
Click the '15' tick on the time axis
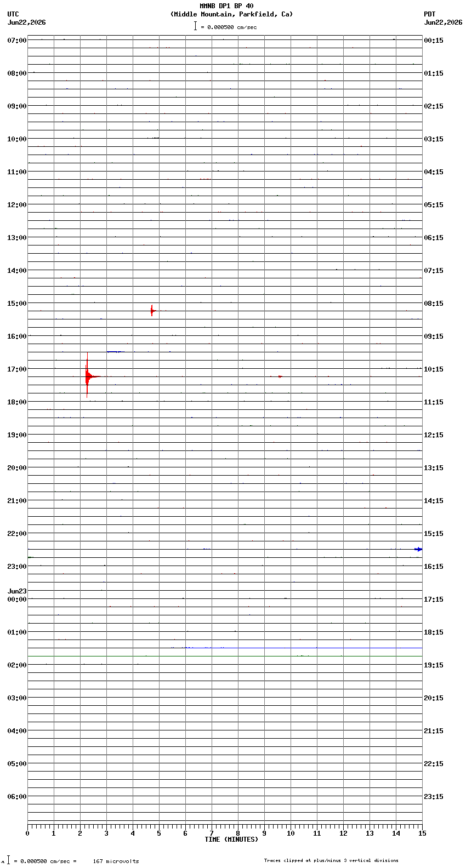point(422,833)
